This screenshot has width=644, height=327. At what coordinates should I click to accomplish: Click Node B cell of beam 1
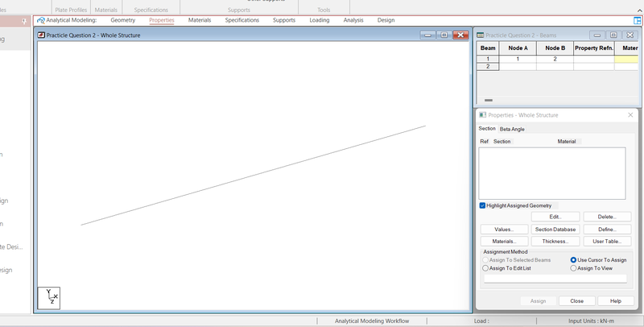(555, 59)
